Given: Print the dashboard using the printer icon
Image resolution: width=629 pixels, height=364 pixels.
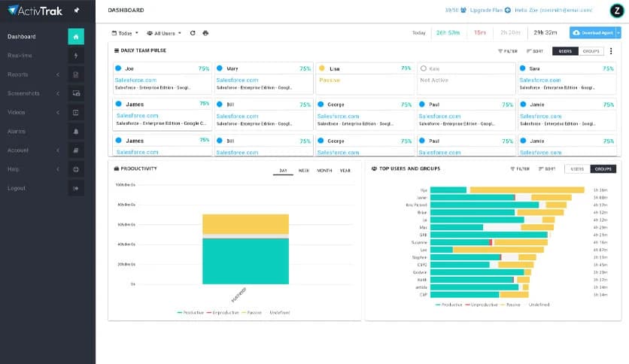Looking at the screenshot, I should coord(205,33).
